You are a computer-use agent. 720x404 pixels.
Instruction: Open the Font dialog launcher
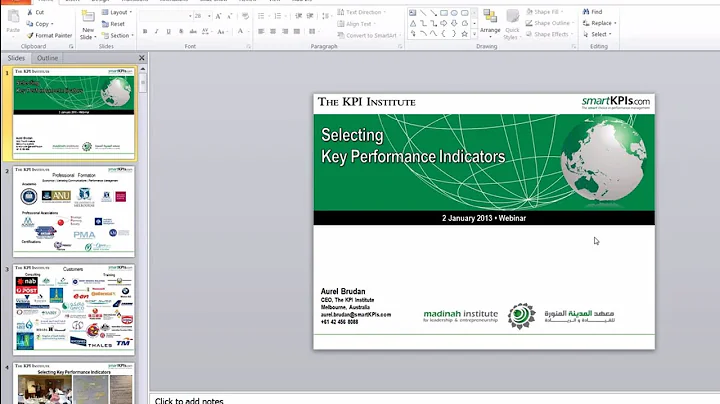tap(248, 46)
